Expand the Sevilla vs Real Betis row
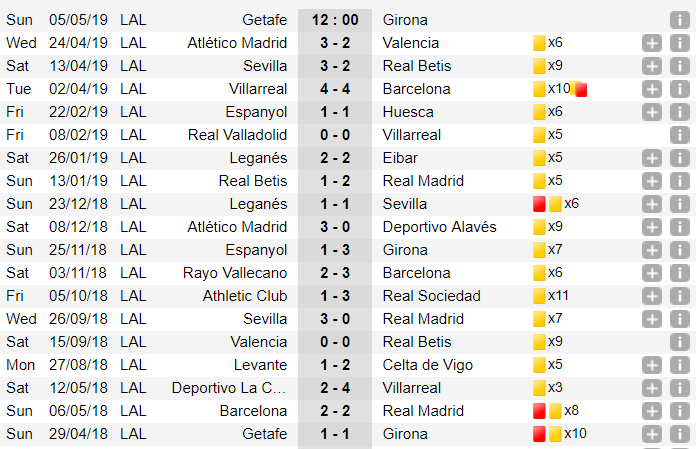Image resolution: width=696 pixels, height=449 pixels. tap(652, 66)
